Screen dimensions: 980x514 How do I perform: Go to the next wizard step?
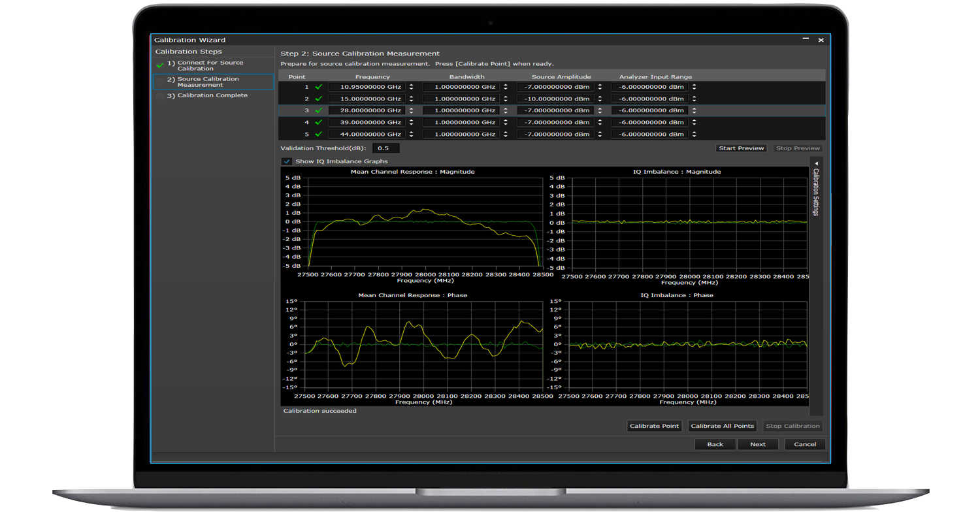[757, 444]
